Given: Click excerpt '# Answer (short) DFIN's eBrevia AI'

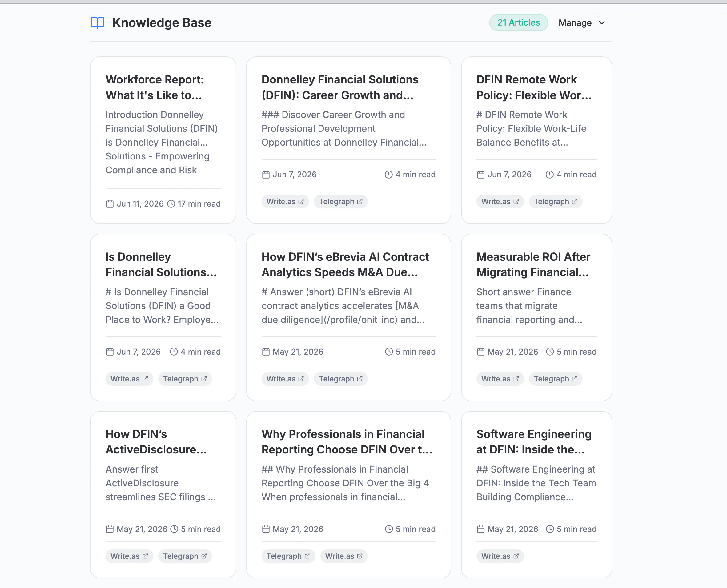Looking at the screenshot, I should pos(343,306).
